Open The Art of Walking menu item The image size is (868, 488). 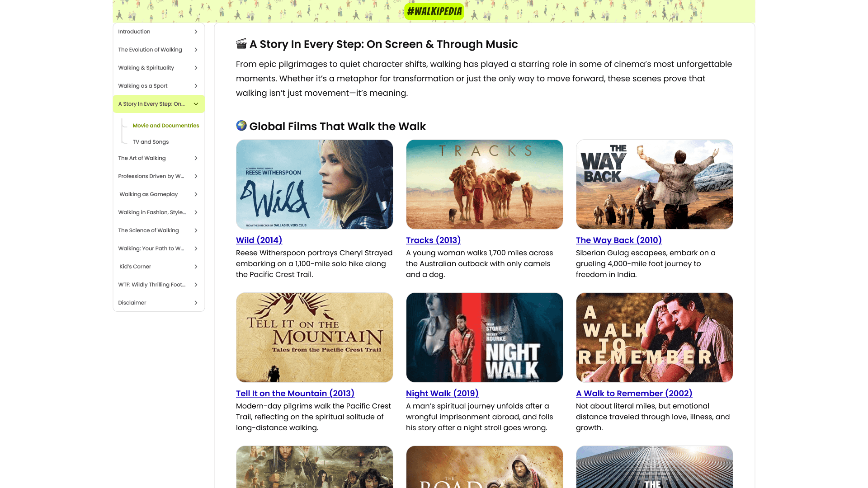(142, 158)
